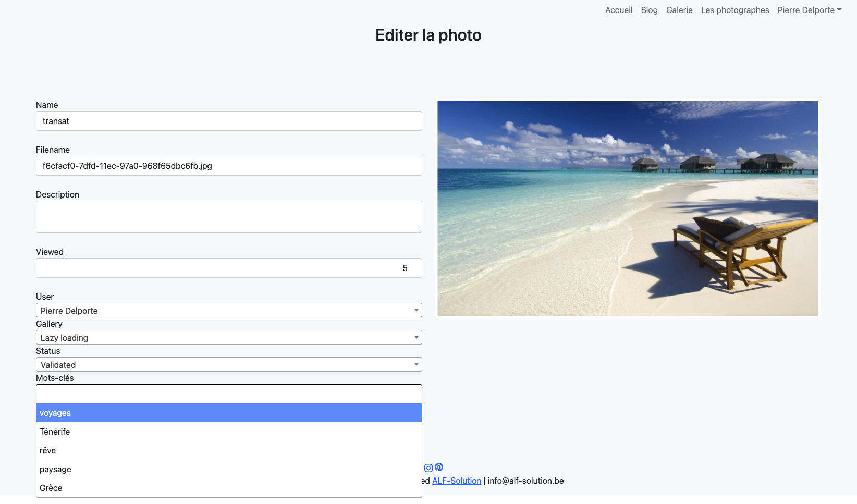Expand the Pierre Delporte account menu
The height and width of the screenshot is (504, 857).
coord(810,10)
